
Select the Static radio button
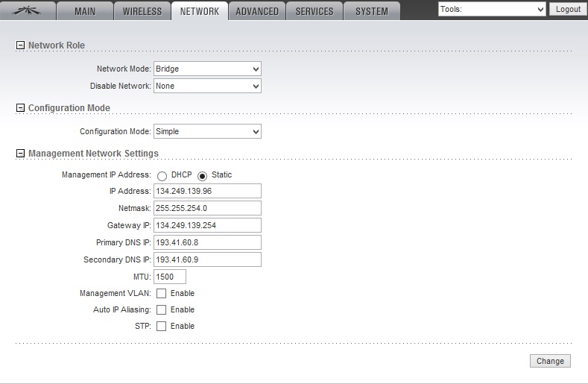[x=202, y=176]
